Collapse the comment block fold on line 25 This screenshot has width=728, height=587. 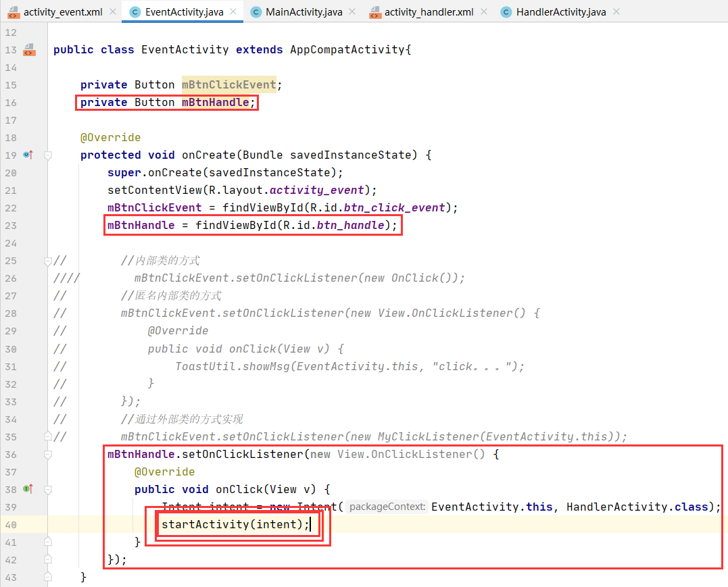tap(47, 261)
